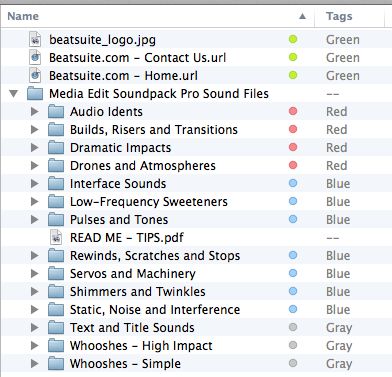Click the sort ascending arrow in Name header
Image resolution: width=392 pixels, height=377 pixels.
(302, 16)
